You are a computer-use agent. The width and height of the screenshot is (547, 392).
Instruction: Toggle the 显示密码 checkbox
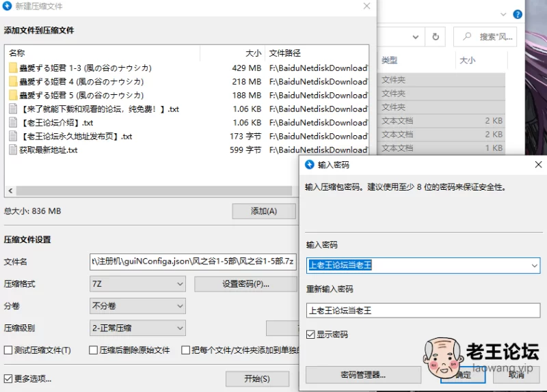[x=310, y=335]
